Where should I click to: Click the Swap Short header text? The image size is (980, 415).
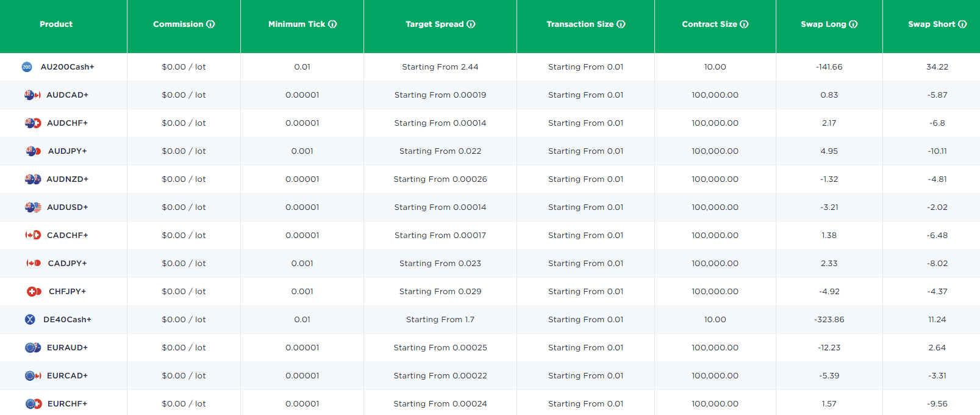[x=932, y=24]
